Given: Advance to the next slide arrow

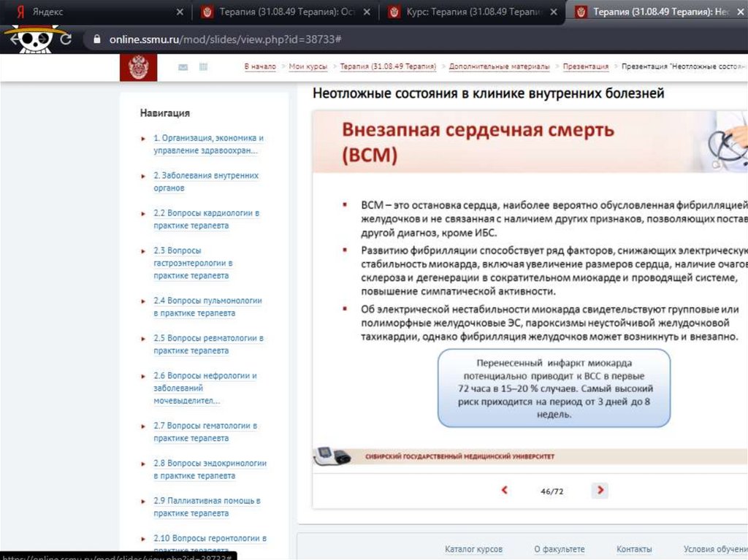Looking at the screenshot, I should pyautogui.click(x=600, y=490).
